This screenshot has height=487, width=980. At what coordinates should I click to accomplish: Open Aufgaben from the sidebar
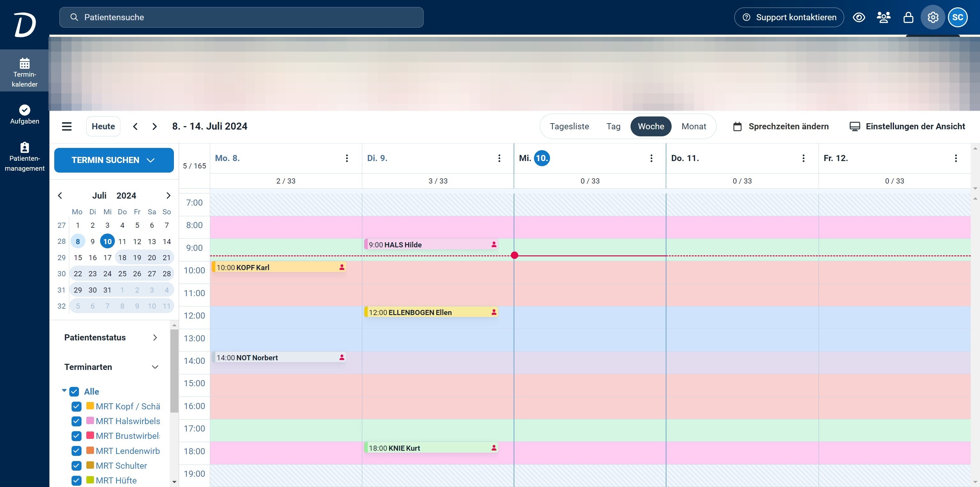[x=24, y=114]
